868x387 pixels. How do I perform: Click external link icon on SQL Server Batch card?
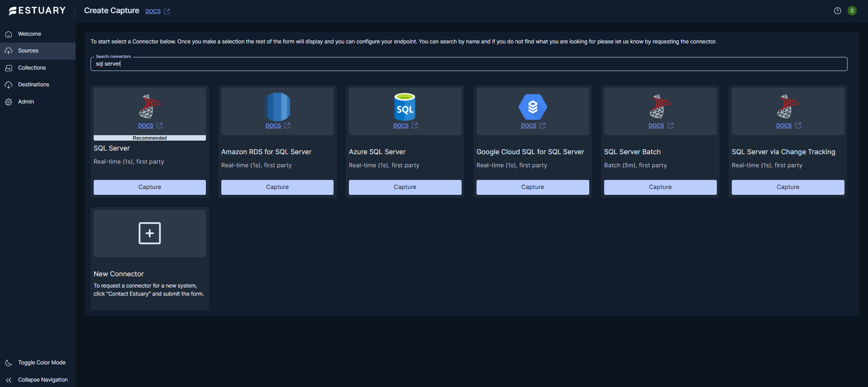(x=671, y=126)
